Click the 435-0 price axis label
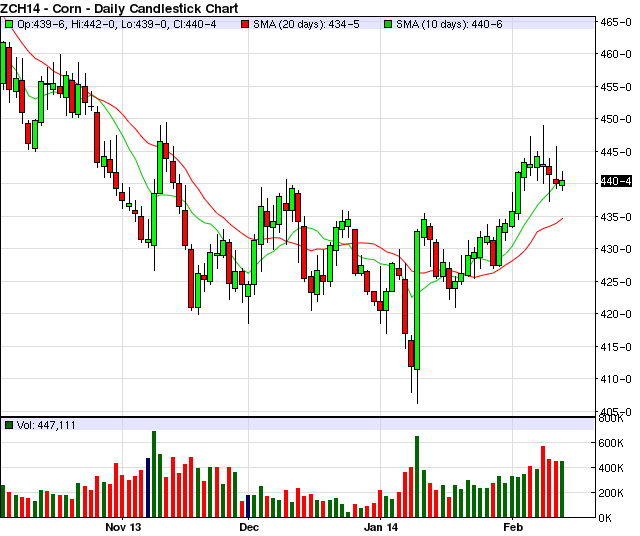The width and height of the screenshot is (640, 536). pyautogui.click(x=616, y=217)
